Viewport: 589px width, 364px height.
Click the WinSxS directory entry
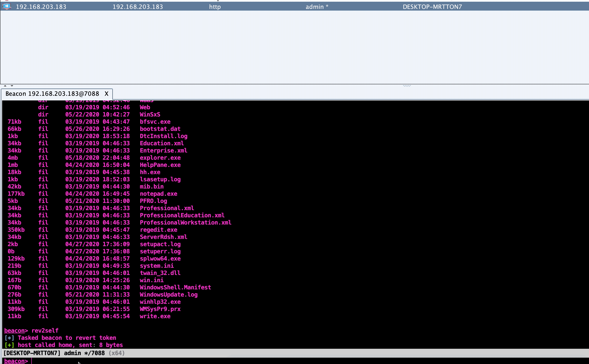(x=150, y=115)
